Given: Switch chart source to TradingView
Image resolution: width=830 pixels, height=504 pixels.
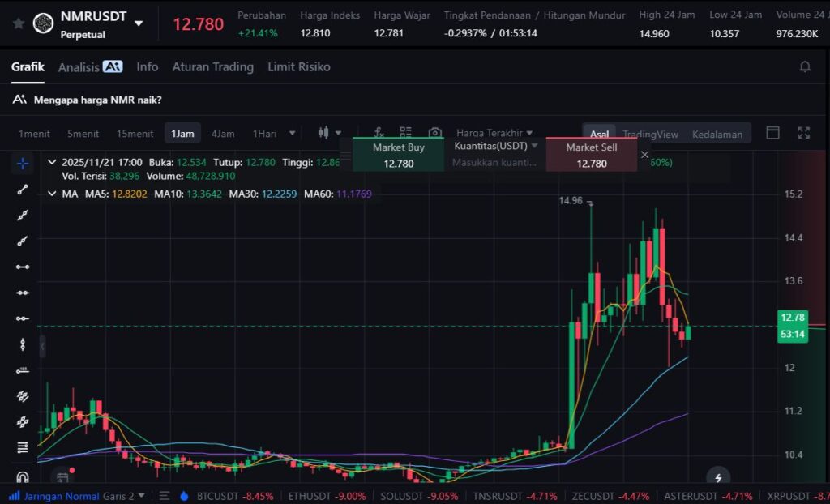Looking at the screenshot, I should (x=650, y=135).
